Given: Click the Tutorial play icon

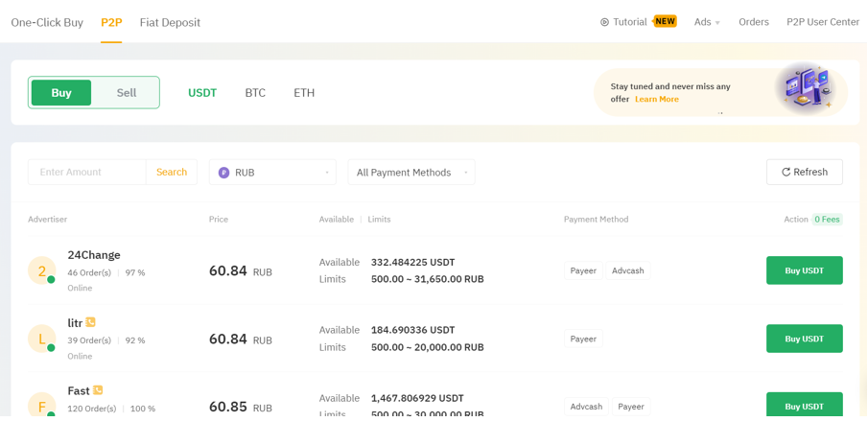Looking at the screenshot, I should [604, 22].
